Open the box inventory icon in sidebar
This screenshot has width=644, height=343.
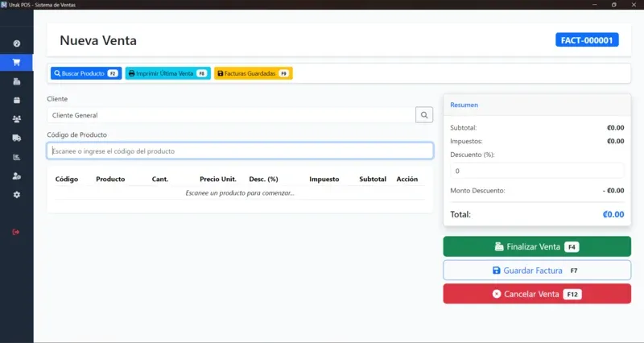point(16,100)
